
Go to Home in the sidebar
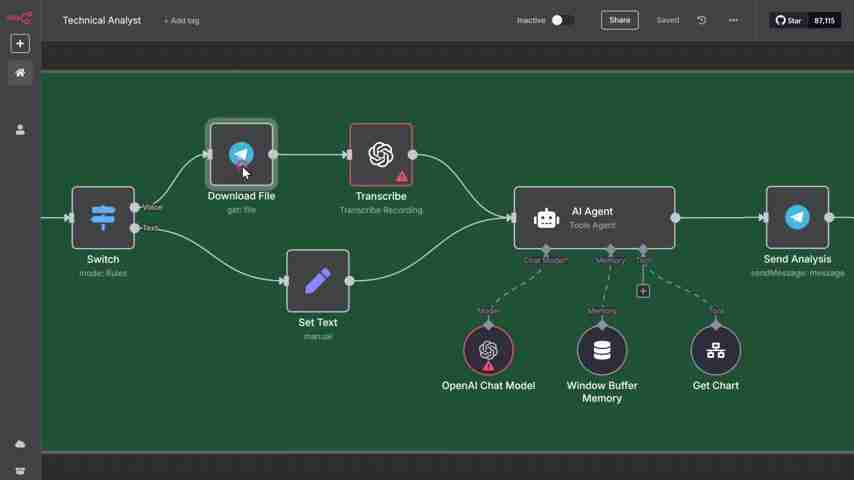click(20, 73)
